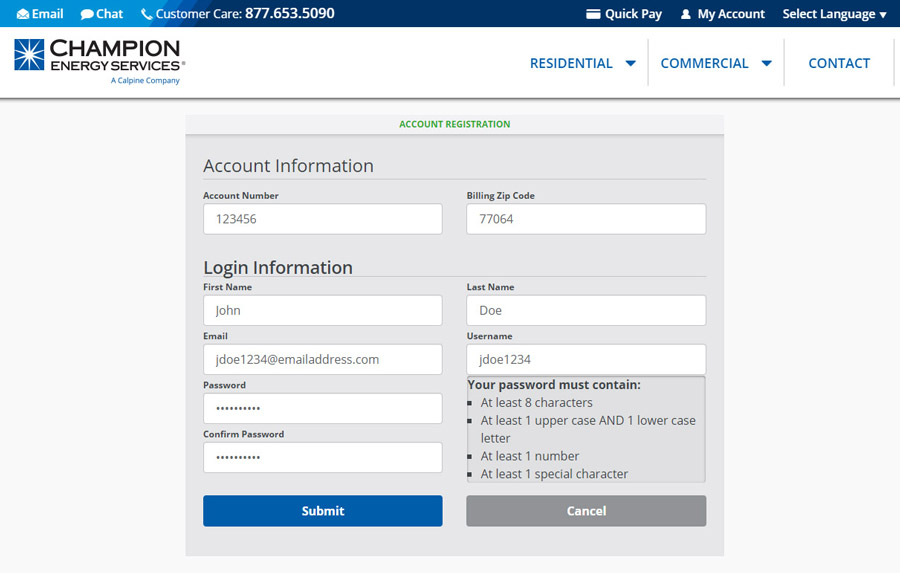This screenshot has width=900, height=573.
Task: Click the Chat link text
Action: pyautogui.click(x=110, y=14)
